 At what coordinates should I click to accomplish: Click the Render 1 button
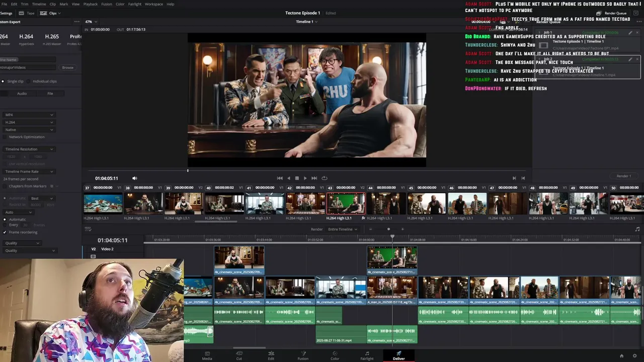(623, 176)
